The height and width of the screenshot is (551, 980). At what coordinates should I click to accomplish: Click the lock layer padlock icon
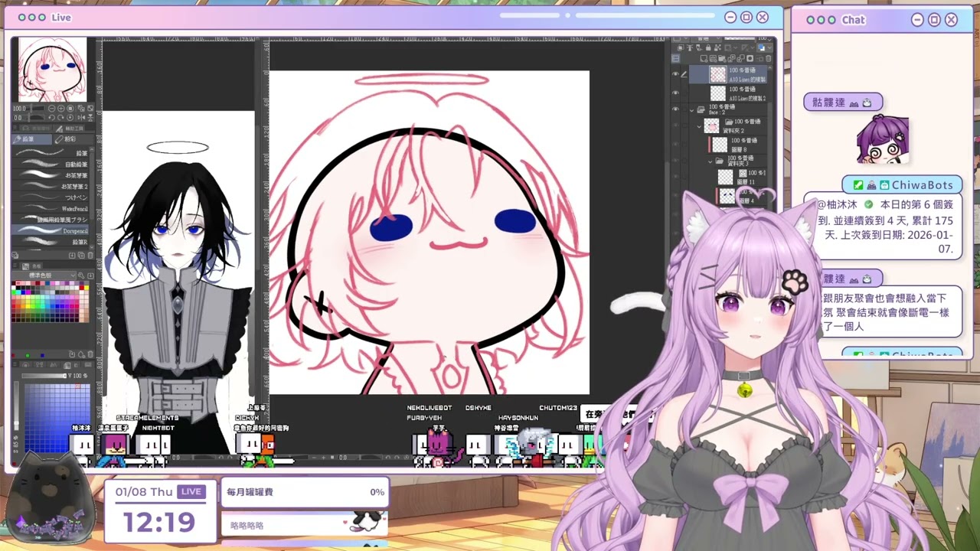click(708, 47)
